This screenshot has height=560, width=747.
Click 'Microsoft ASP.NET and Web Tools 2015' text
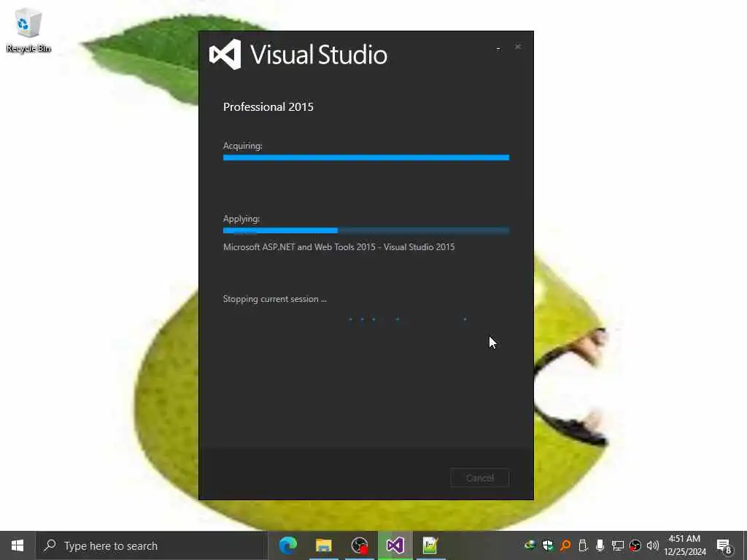299,246
